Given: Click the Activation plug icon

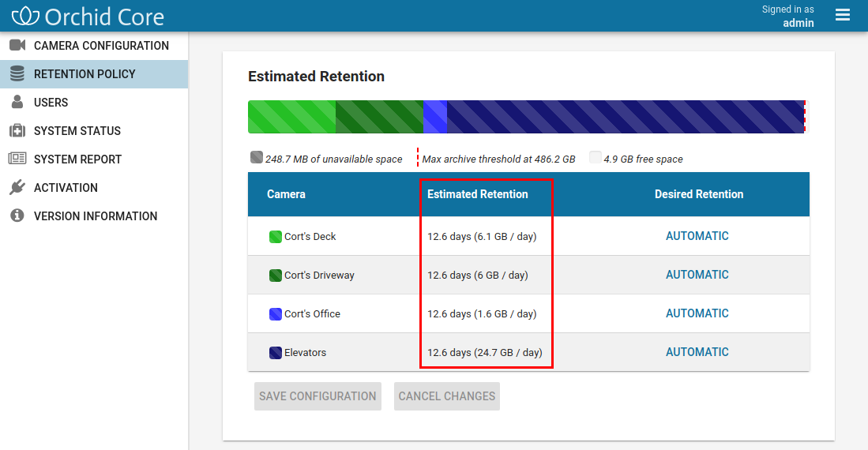Looking at the screenshot, I should (17, 187).
